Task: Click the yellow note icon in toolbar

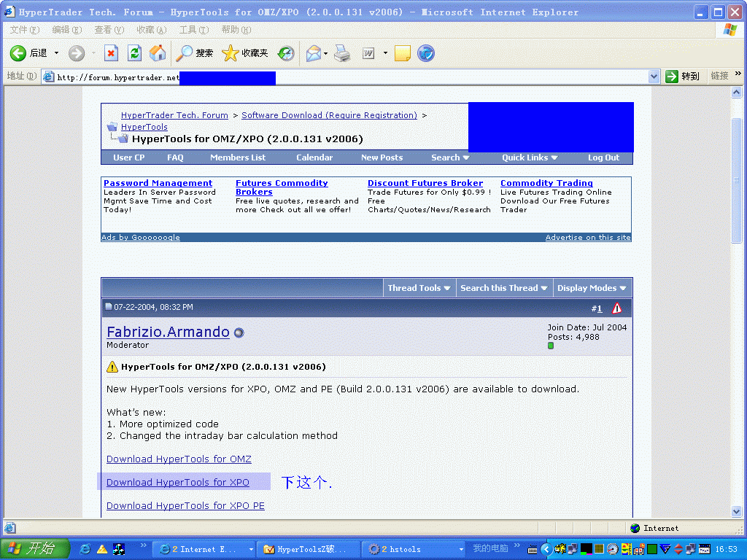Action: point(403,53)
